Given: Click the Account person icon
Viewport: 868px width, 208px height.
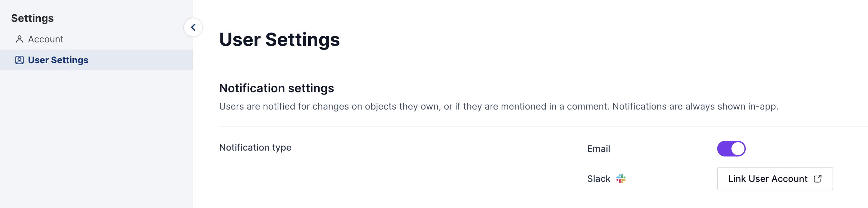Looking at the screenshot, I should click(x=20, y=39).
